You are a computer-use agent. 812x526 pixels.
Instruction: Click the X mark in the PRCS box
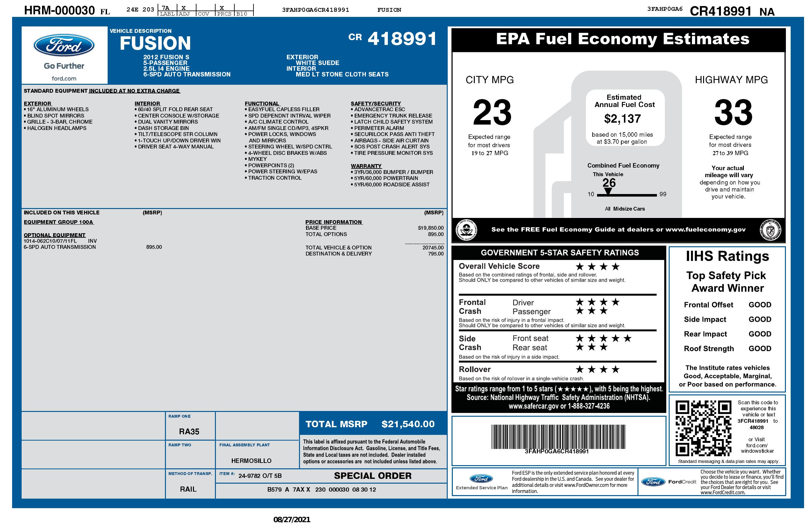222,8
